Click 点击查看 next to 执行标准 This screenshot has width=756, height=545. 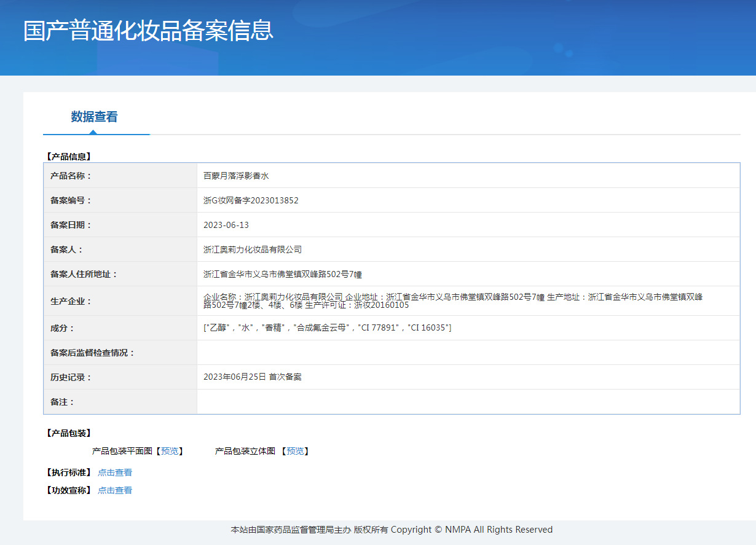pos(114,472)
